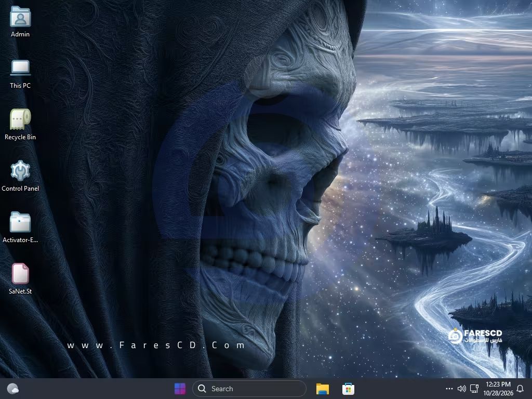Open Microsoft Store from taskbar
Screen dimensions: 532x399
pos(348,389)
